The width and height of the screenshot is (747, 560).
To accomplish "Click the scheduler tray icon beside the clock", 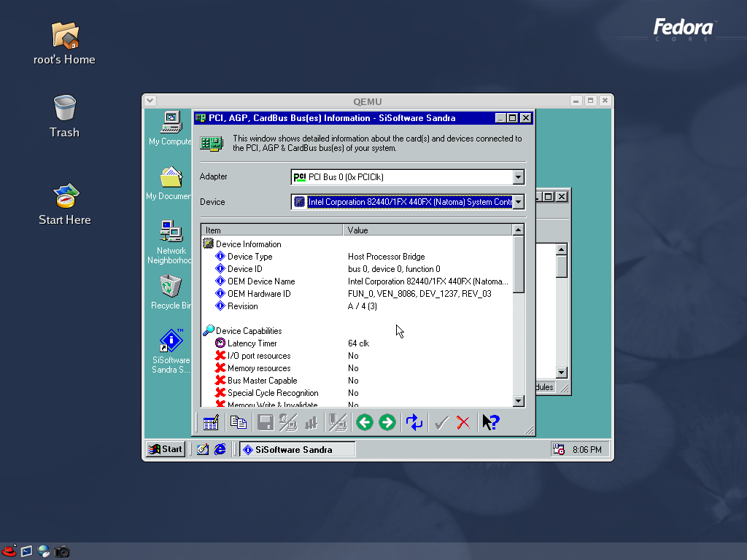I will click(x=558, y=449).
